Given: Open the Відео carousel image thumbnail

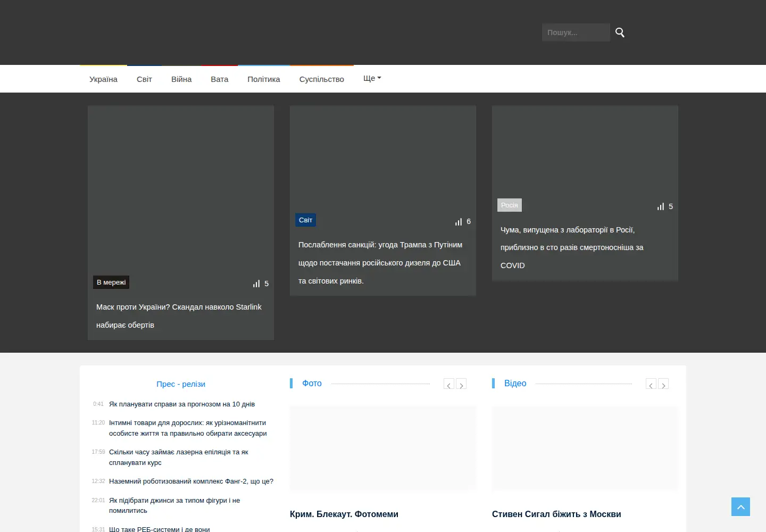Looking at the screenshot, I should 585,448.
